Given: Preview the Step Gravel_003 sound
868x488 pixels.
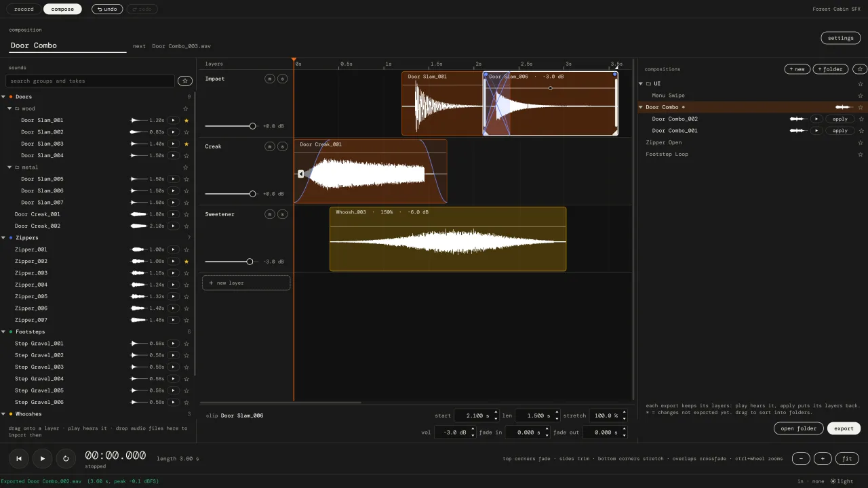Looking at the screenshot, I should [x=174, y=367].
